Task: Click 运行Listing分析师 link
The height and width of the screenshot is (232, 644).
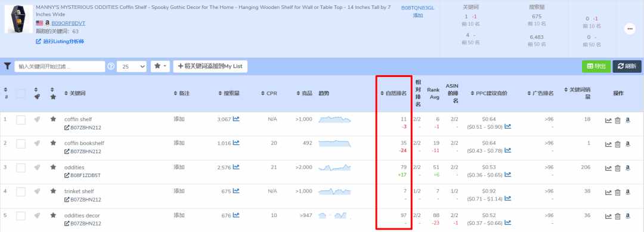Action: pos(60,42)
